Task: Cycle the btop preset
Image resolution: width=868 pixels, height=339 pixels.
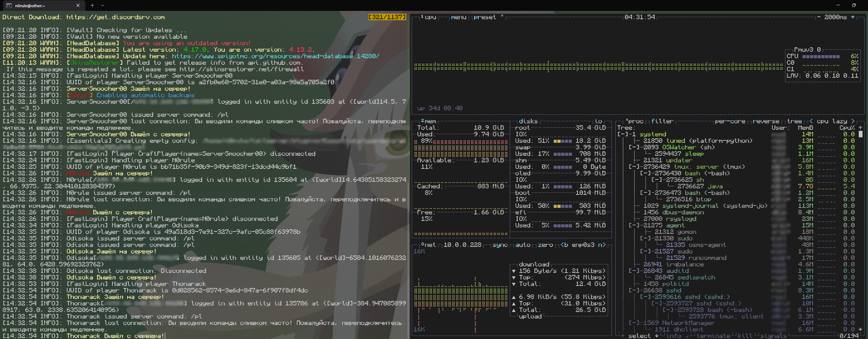Action: click(x=485, y=17)
